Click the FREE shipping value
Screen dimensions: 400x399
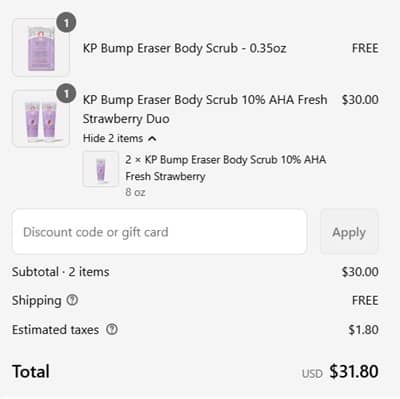[x=365, y=300]
